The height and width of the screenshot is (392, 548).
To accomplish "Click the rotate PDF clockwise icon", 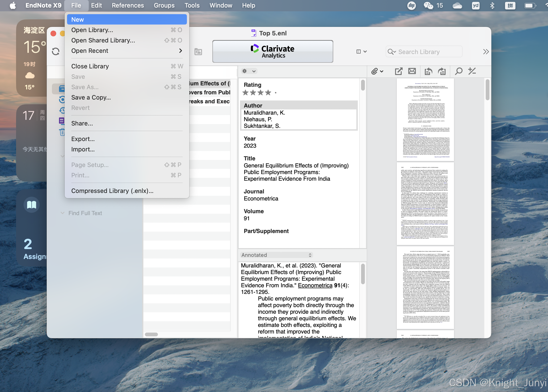I will coord(442,71).
